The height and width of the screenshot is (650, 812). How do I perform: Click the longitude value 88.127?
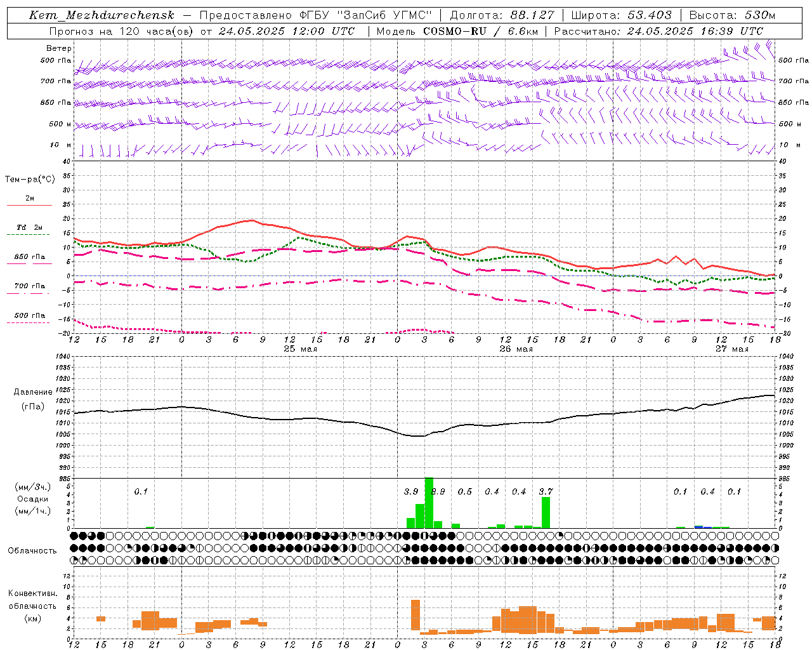[x=532, y=15]
